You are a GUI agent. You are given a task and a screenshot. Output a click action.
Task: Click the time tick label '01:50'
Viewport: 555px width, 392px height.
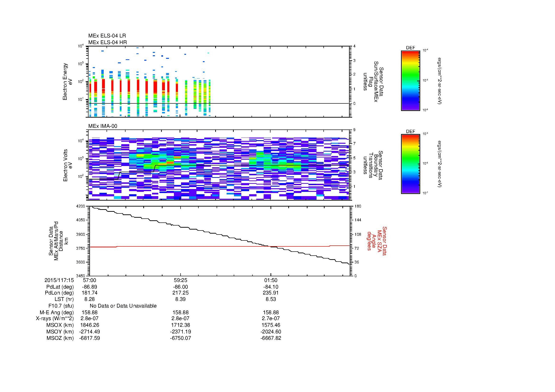point(271,280)
